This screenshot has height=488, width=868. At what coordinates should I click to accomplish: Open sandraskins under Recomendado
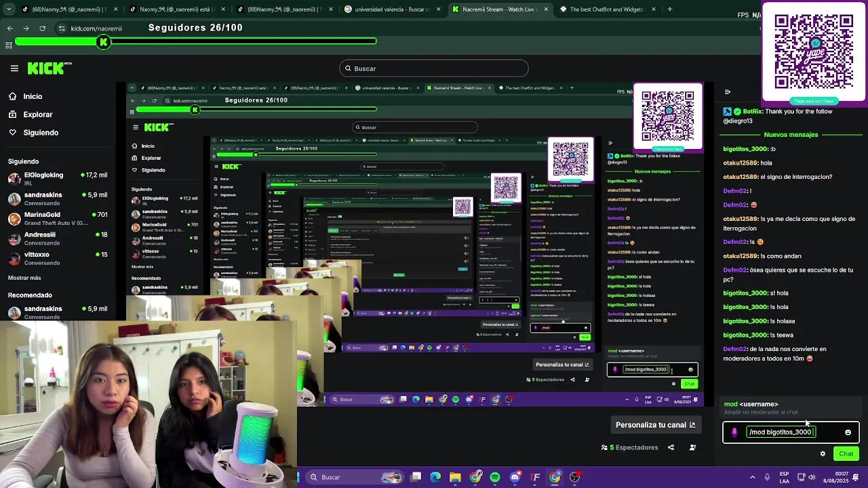coord(58,312)
